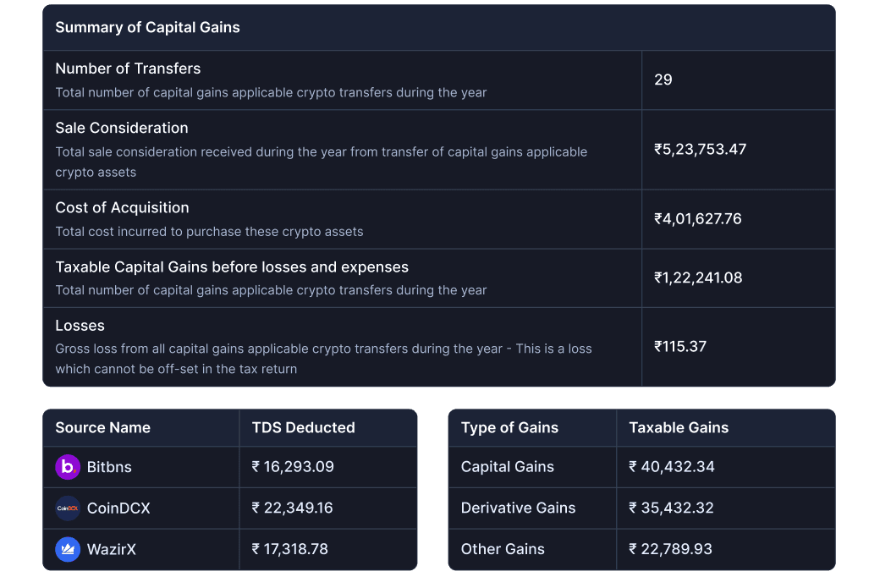Select the Derivative Gains row label
880x588 pixels.
coord(518,508)
